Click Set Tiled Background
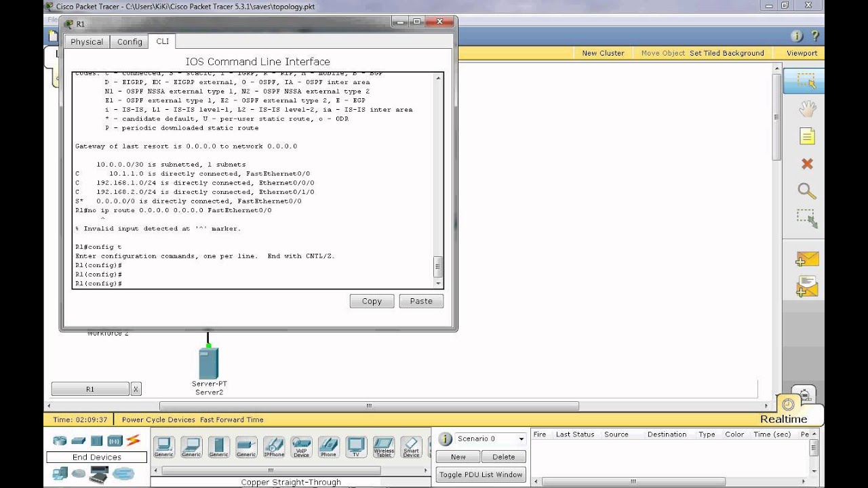Image resolution: width=868 pixels, height=488 pixels. (x=727, y=53)
